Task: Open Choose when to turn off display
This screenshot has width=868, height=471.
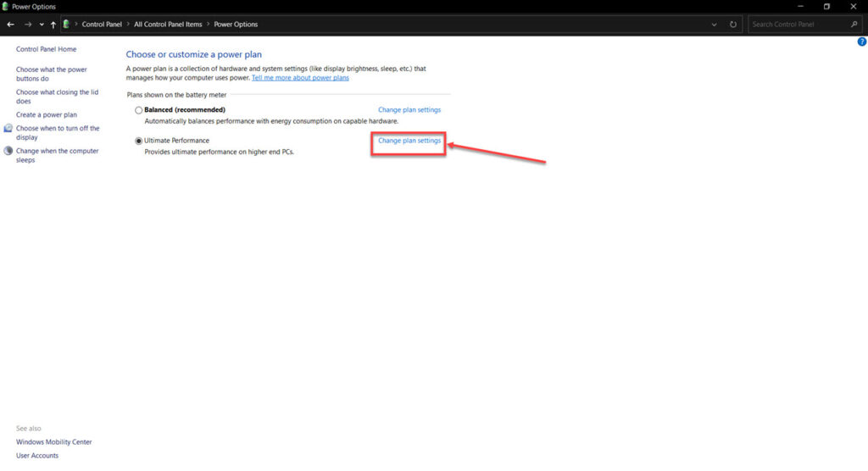Action: 58,133
